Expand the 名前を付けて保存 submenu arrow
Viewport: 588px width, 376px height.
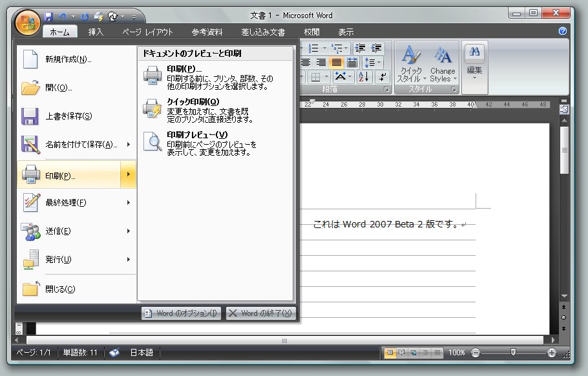[129, 144]
